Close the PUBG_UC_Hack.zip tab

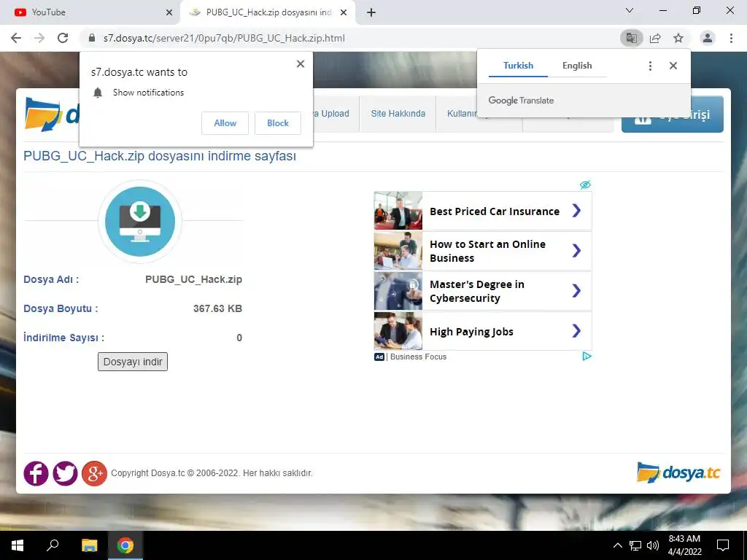click(x=344, y=12)
